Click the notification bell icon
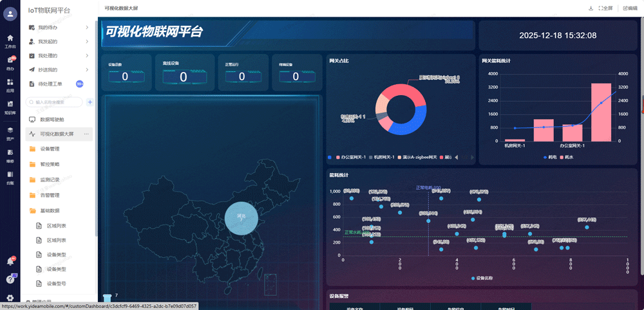 tap(10, 261)
